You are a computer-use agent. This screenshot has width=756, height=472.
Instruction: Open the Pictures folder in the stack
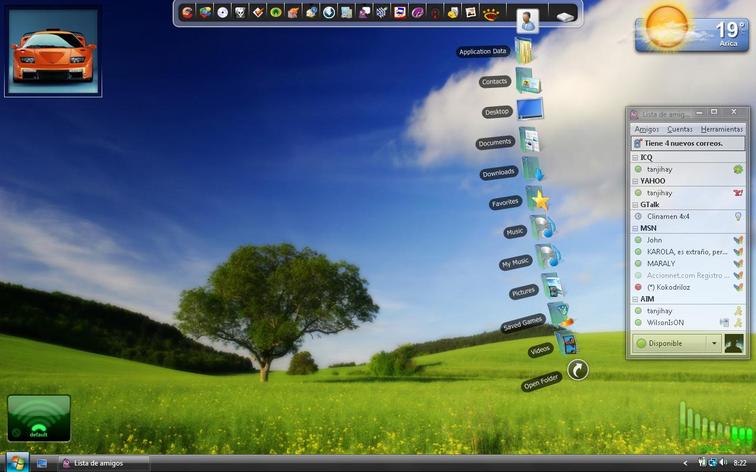(x=553, y=285)
